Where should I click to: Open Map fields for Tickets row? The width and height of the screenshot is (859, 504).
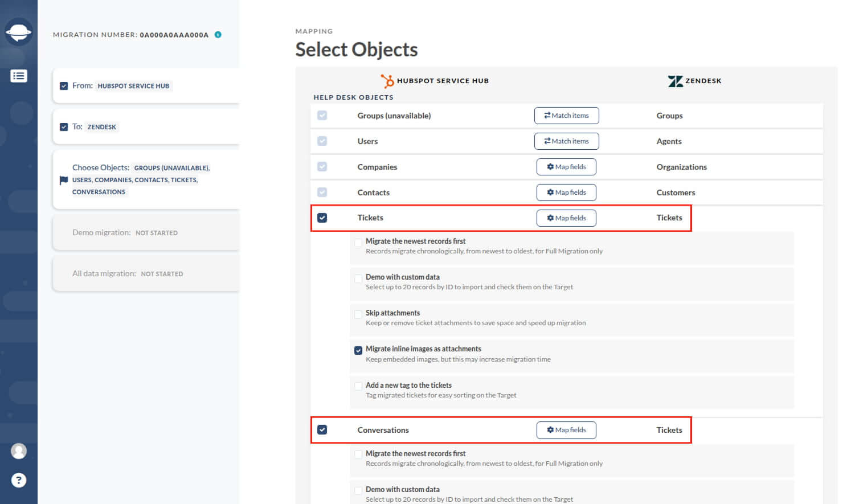(566, 218)
